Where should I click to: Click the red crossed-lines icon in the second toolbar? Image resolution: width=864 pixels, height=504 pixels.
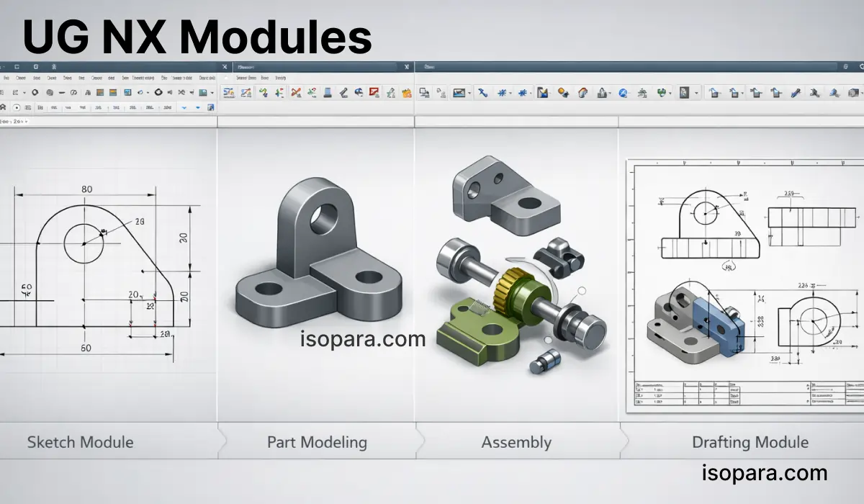point(296,92)
